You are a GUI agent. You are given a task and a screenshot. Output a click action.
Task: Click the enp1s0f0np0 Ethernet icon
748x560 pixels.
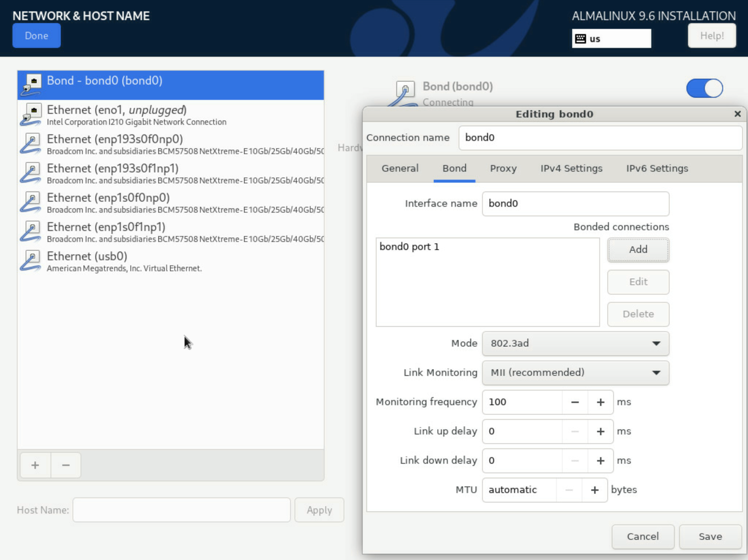pyautogui.click(x=31, y=202)
